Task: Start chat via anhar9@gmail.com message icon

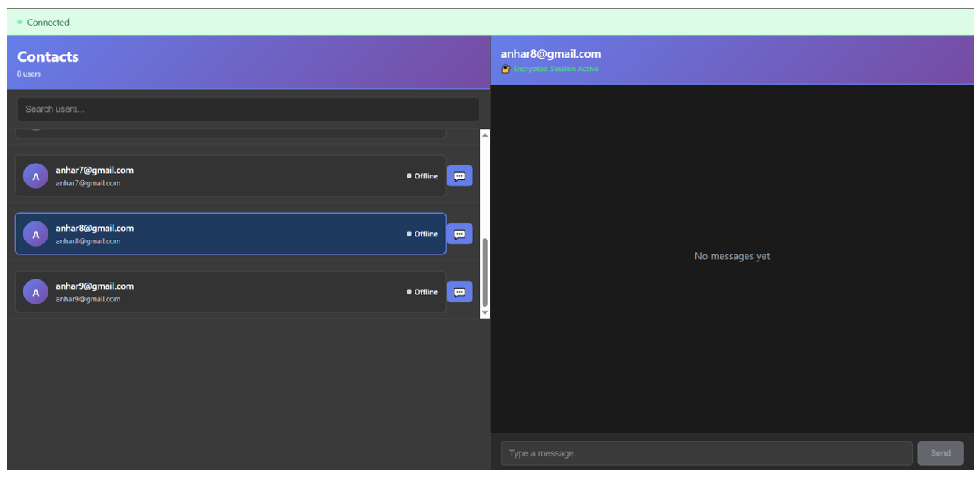Action: [x=459, y=292]
